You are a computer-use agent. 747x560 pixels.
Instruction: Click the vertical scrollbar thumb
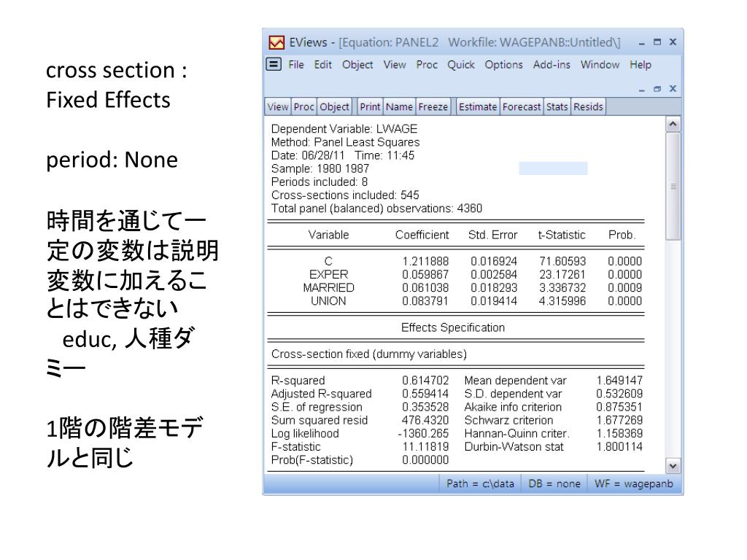point(673,186)
